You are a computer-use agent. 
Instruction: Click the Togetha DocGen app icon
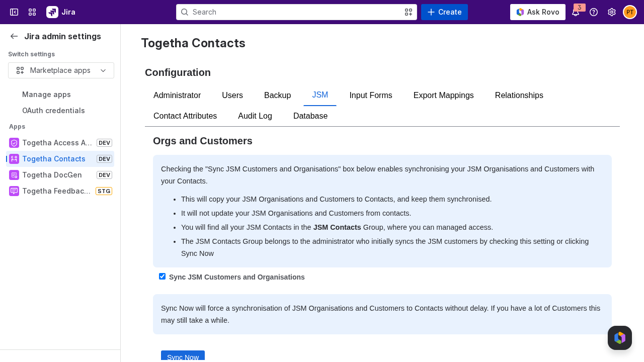coord(14,175)
